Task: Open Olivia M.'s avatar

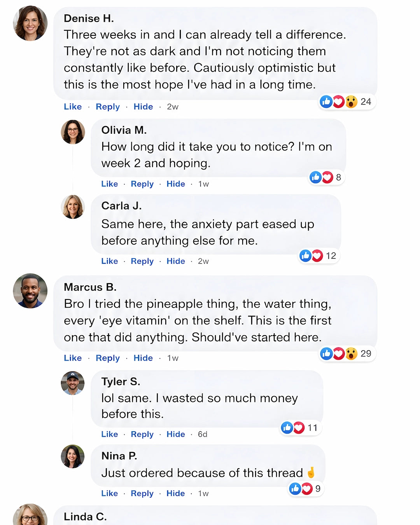Action: point(73,132)
